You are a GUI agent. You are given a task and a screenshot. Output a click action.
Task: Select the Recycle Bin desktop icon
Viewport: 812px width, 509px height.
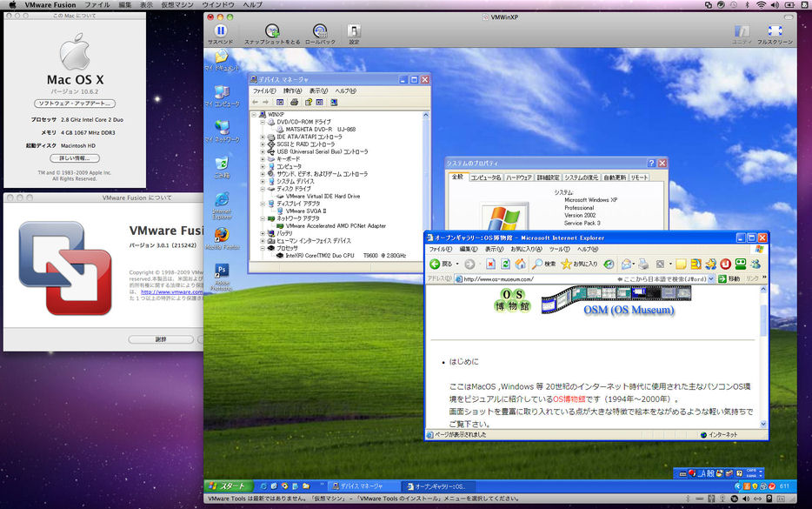[x=223, y=167]
